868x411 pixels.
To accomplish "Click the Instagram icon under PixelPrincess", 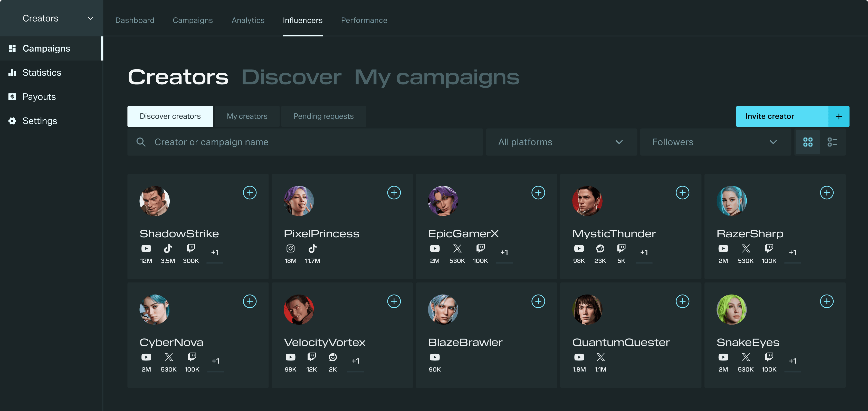I will point(290,248).
